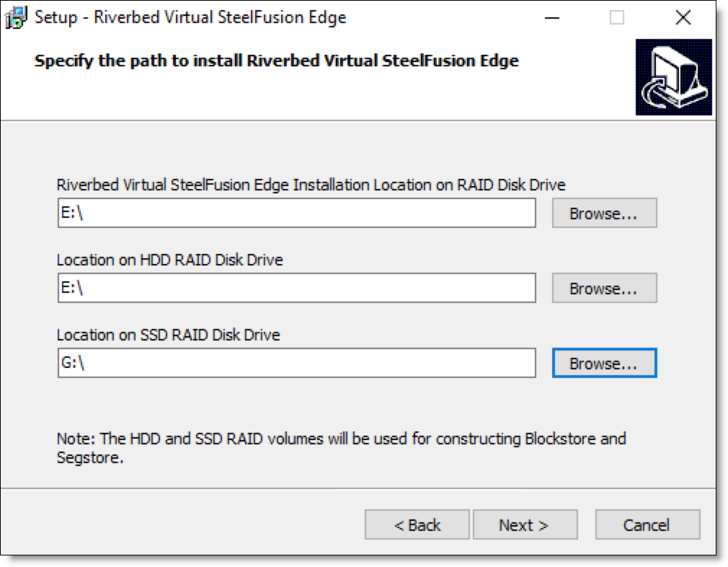Click the 'Location on SSD RAID Disk Drive' label
Screen dimensions: 728x567
click(168, 335)
